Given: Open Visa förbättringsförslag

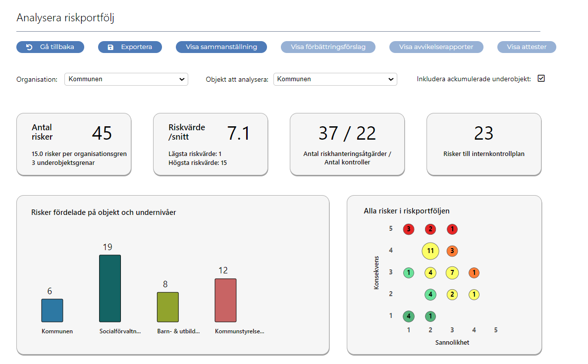Looking at the screenshot, I should pos(328,47).
